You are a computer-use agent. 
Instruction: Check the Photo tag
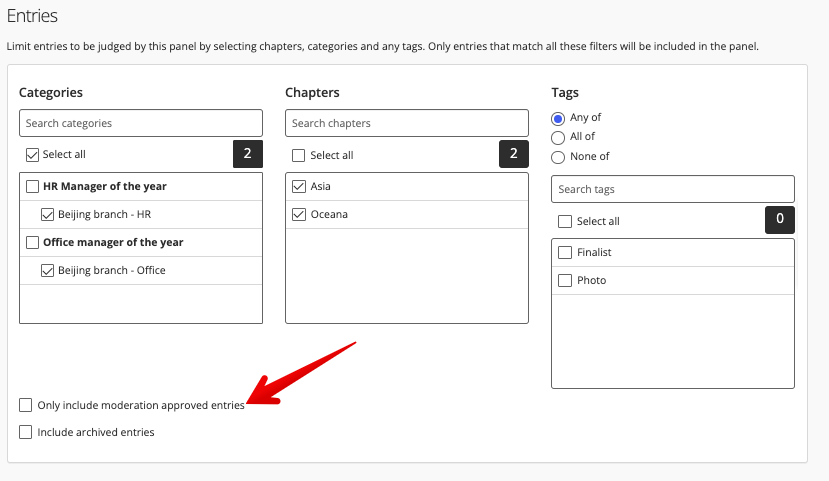pos(565,281)
